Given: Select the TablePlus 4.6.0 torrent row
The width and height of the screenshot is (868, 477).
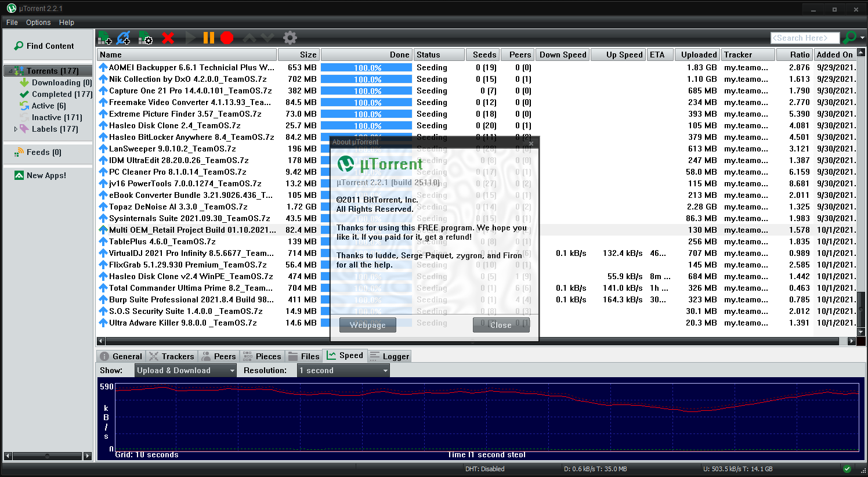Looking at the screenshot, I should pos(476,241).
